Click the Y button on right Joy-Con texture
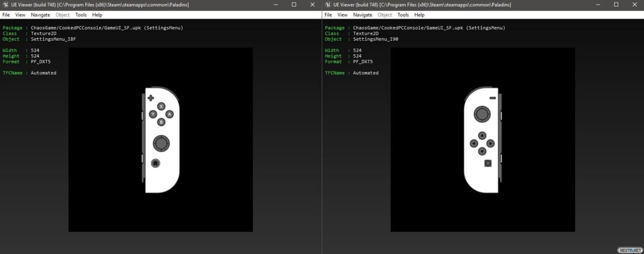The image size is (644, 254). (153, 114)
